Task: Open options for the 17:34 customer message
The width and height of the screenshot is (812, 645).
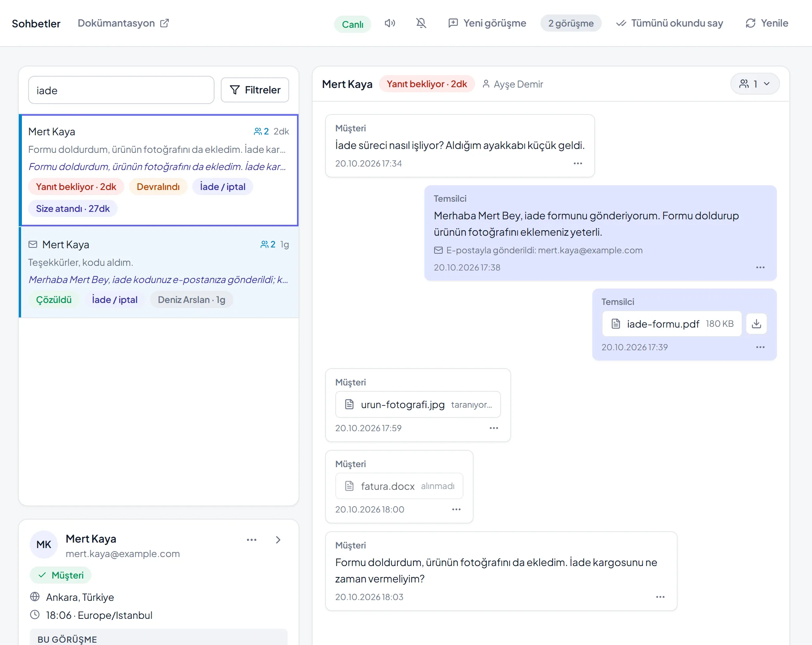Action: coord(578,163)
